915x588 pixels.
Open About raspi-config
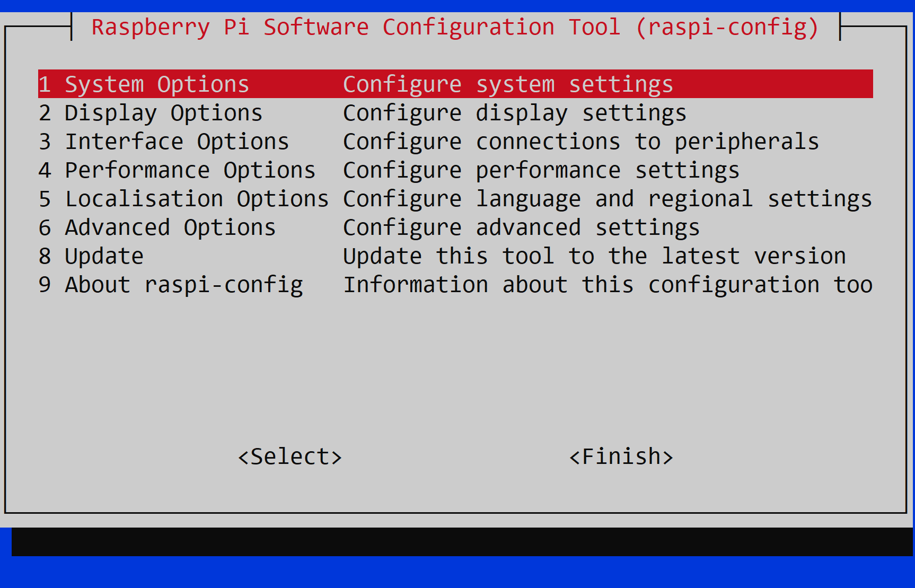tap(455, 285)
